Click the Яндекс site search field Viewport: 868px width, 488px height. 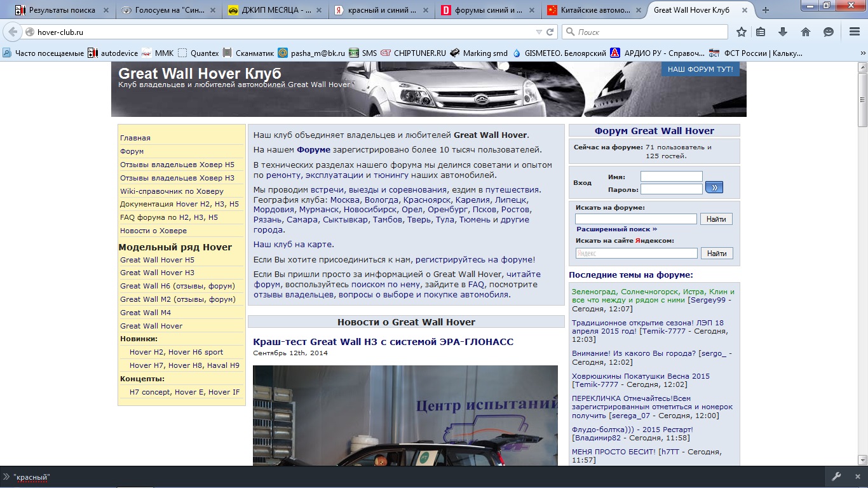click(x=636, y=254)
